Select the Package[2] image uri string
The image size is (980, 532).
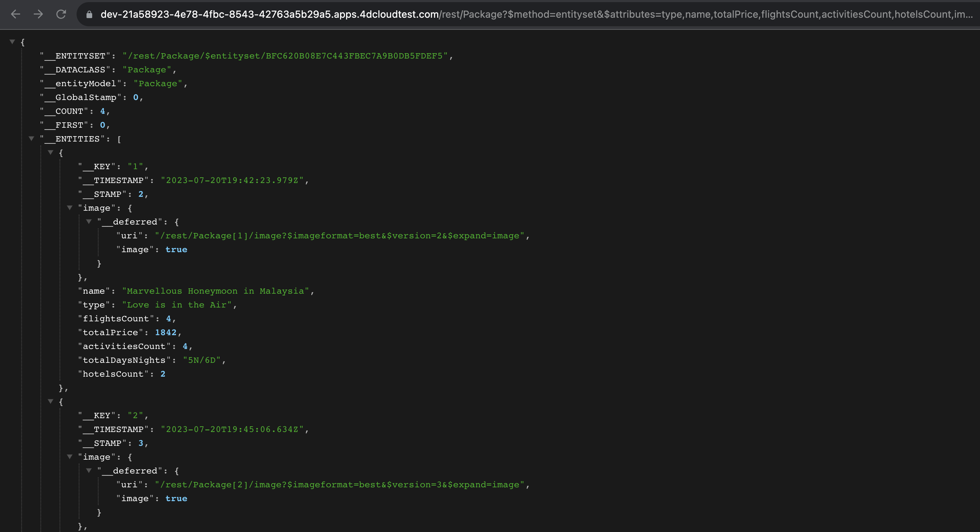(340, 485)
